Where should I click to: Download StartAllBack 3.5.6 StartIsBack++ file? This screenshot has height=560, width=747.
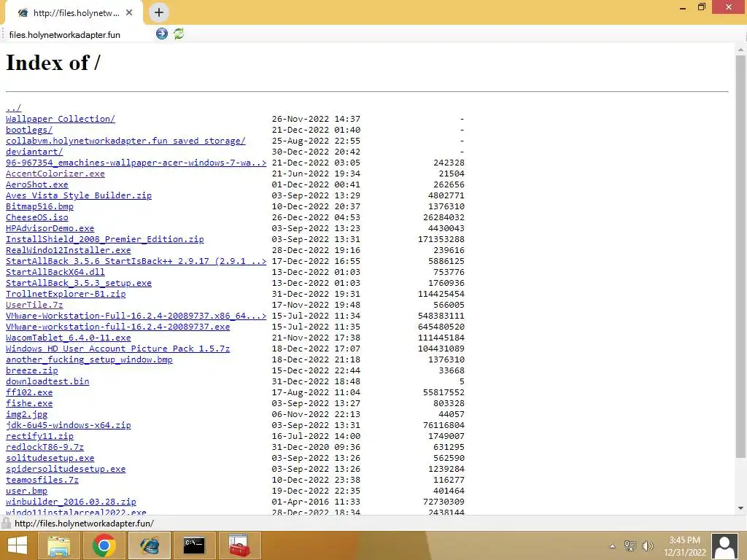tap(136, 262)
